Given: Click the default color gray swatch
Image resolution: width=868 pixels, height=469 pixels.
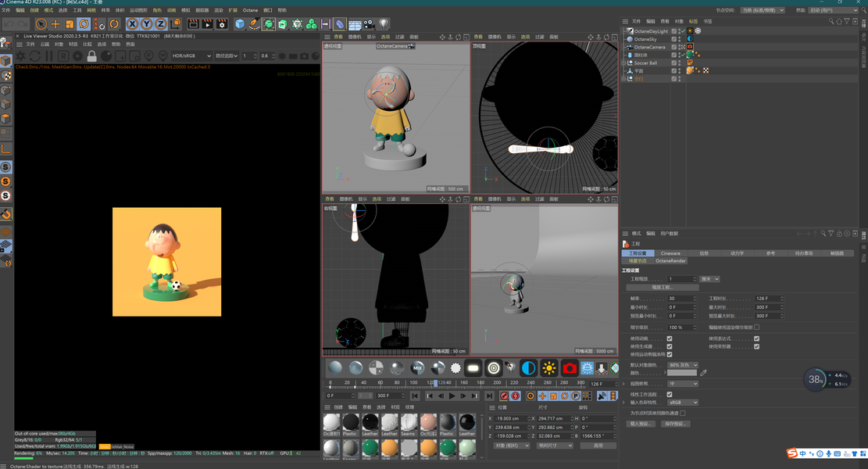Looking at the screenshot, I should (681, 373).
